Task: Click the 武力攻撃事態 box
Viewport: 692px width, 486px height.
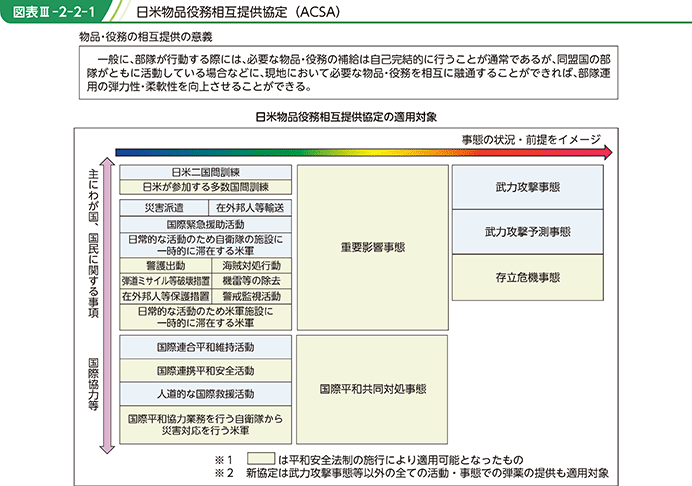Action: [x=528, y=187]
